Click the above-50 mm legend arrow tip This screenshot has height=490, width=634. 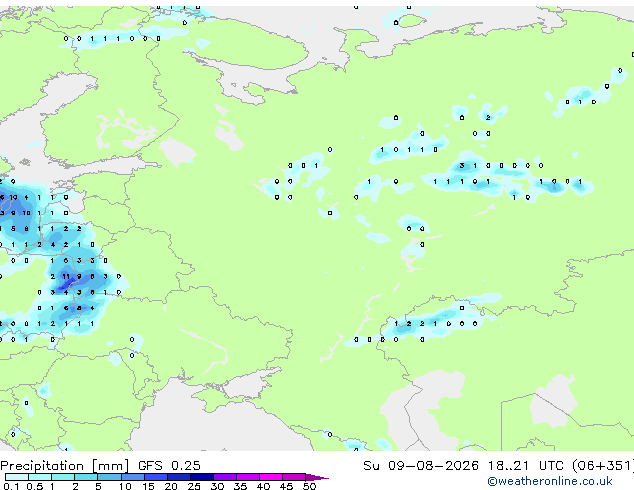(318, 477)
